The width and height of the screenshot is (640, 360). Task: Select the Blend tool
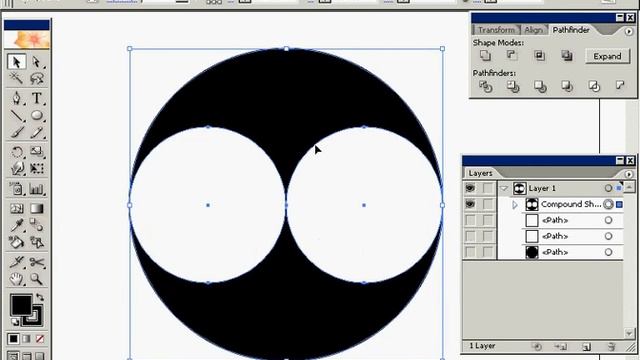click(x=36, y=225)
